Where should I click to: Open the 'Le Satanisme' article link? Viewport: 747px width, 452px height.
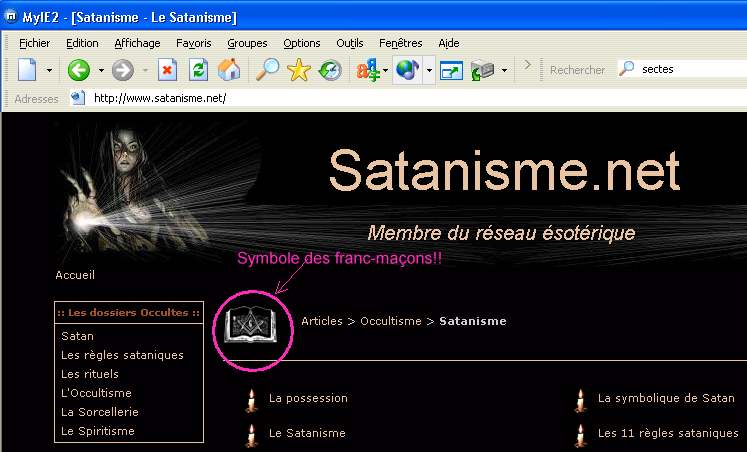pyautogui.click(x=307, y=433)
